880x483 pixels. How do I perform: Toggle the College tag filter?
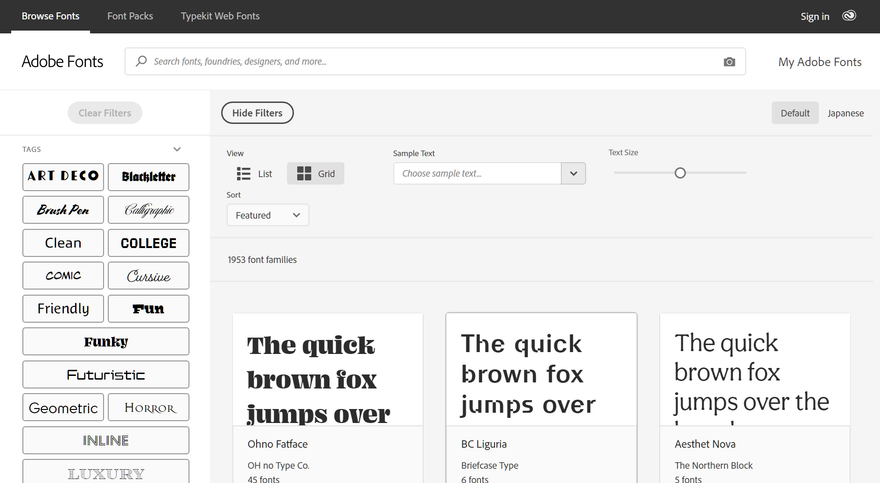(149, 243)
